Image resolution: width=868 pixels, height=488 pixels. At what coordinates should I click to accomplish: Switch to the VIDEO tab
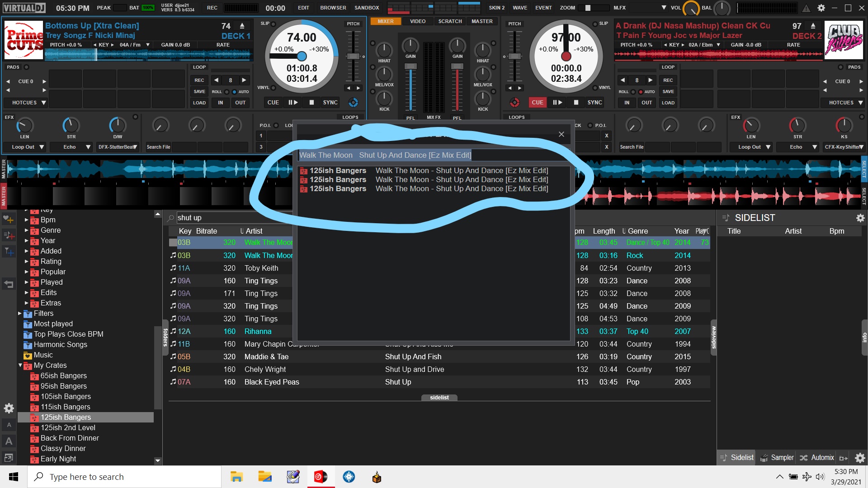[418, 21]
